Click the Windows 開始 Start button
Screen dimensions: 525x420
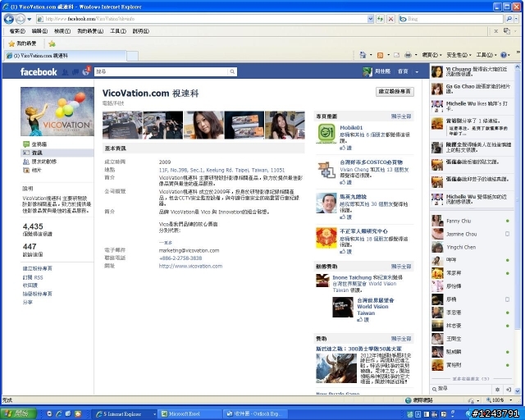[19, 414]
